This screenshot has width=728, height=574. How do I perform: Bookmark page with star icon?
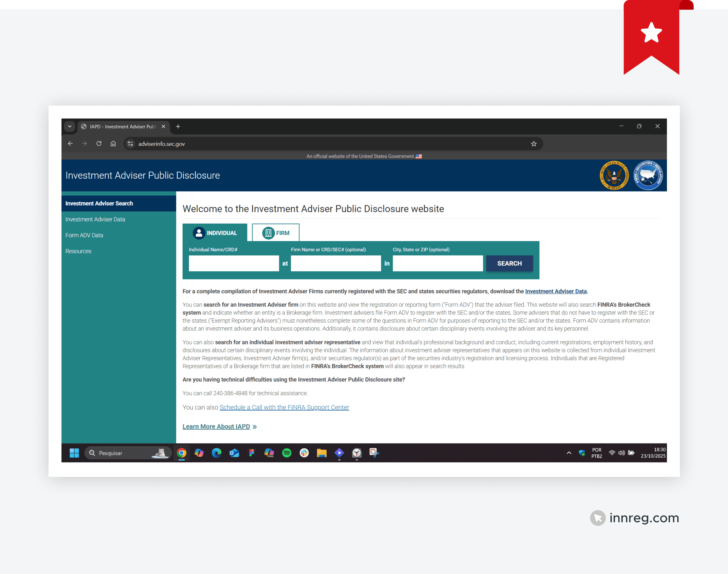point(533,144)
